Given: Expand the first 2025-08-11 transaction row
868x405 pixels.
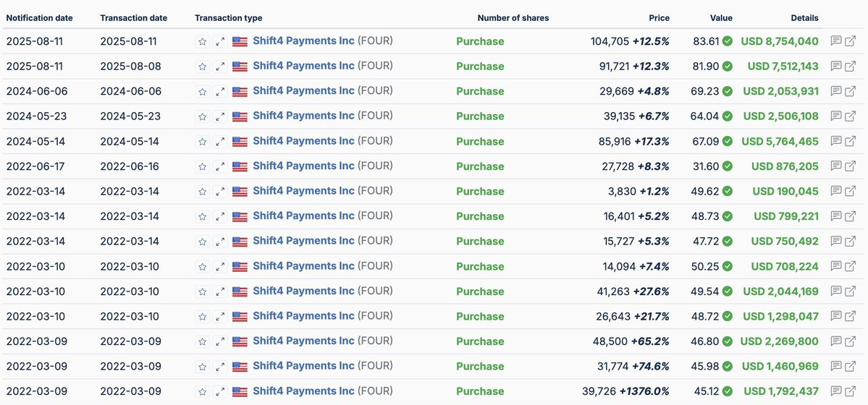Looking at the screenshot, I should click(x=220, y=41).
